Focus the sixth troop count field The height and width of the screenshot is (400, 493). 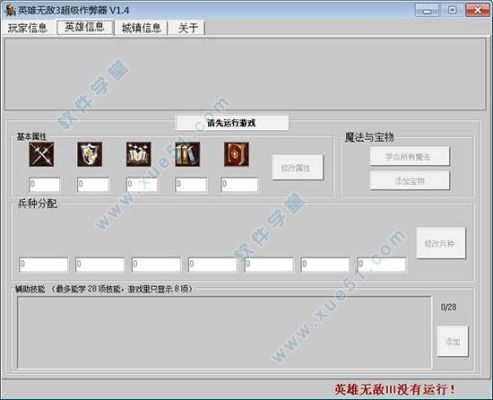coord(325,264)
